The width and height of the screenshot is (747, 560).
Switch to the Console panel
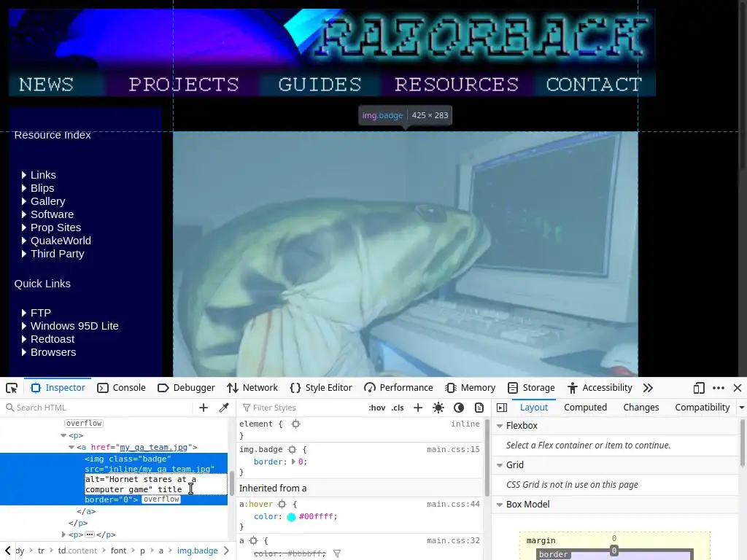(121, 388)
